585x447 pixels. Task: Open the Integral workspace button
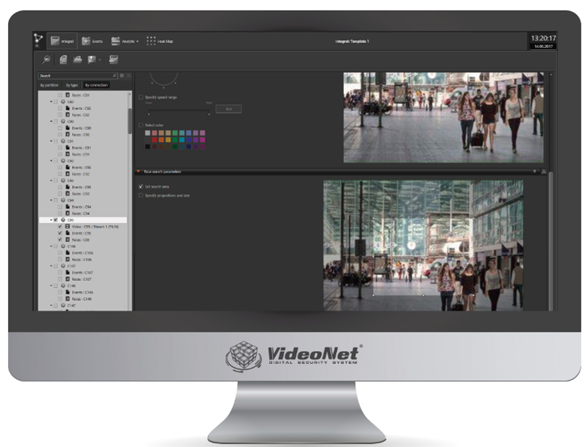pyautogui.click(x=62, y=41)
